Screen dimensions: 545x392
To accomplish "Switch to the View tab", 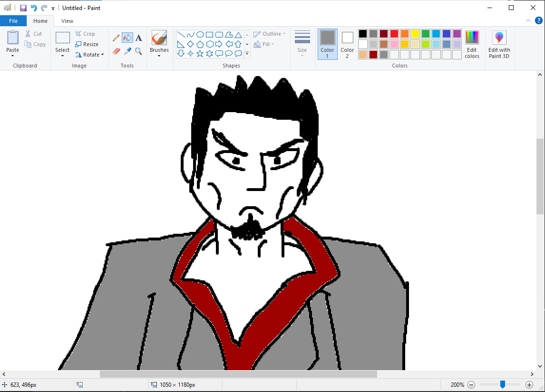I will (x=67, y=21).
